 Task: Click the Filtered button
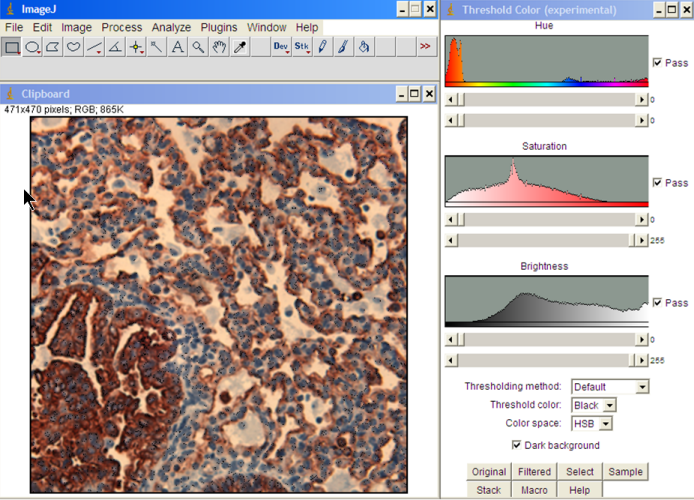click(x=534, y=472)
